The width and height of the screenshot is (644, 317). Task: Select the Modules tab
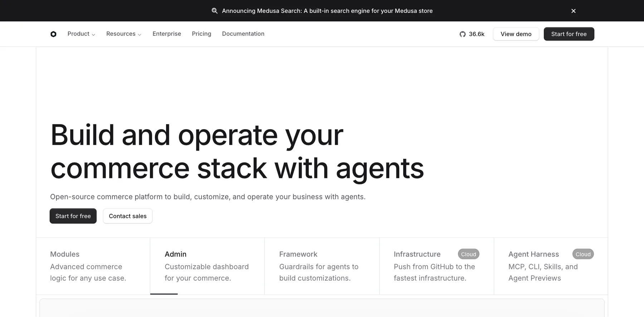pos(93,266)
